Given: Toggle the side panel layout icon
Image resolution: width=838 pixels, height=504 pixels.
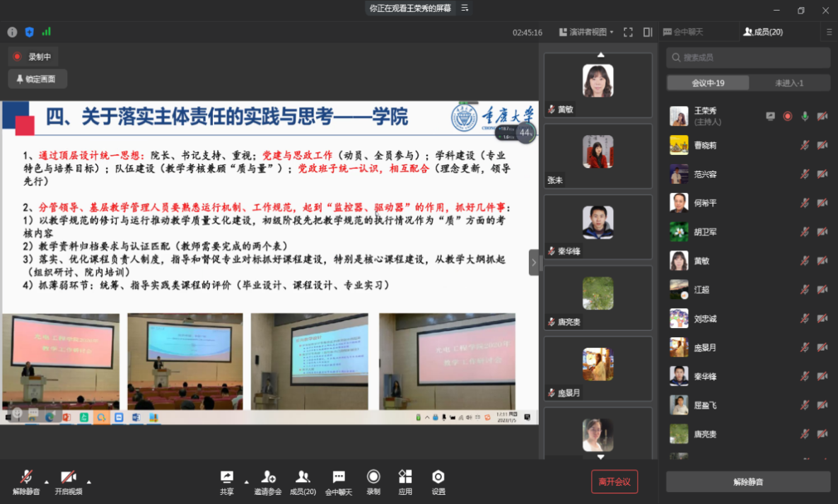Looking at the screenshot, I should pyautogui.click(x=648, y=32).
